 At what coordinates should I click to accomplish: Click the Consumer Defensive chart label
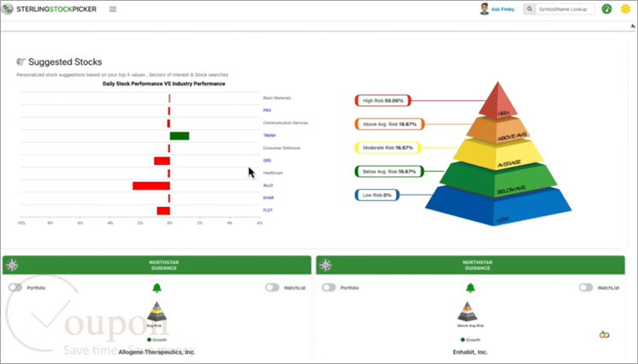point(281,148)
